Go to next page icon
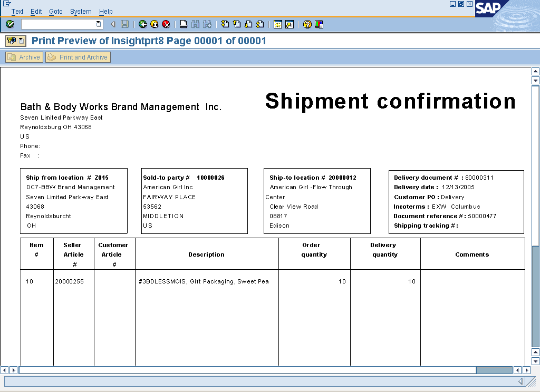 pyautogui.click(x=248, y=24)
